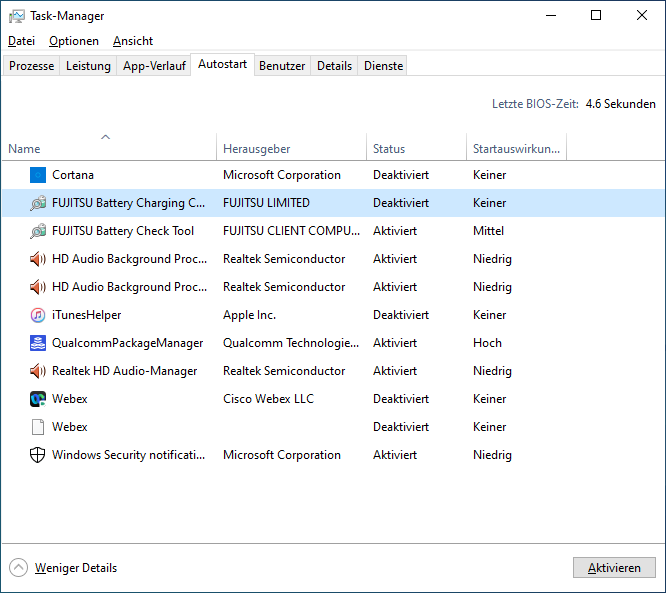The width and height of the screenshot is (666, 593).
Task: Sort by the Name column header
Action: [x=109, y=149]
